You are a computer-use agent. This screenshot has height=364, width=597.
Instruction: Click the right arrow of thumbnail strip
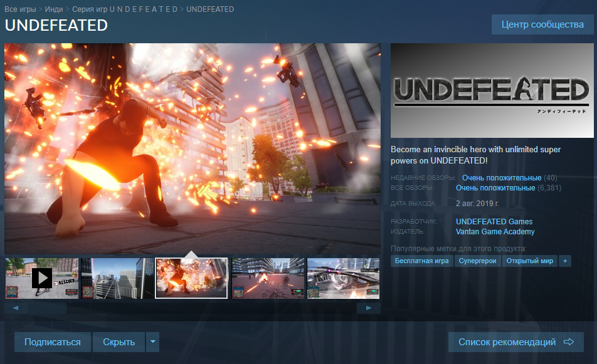pyautogui.click(x=369, y=308)
